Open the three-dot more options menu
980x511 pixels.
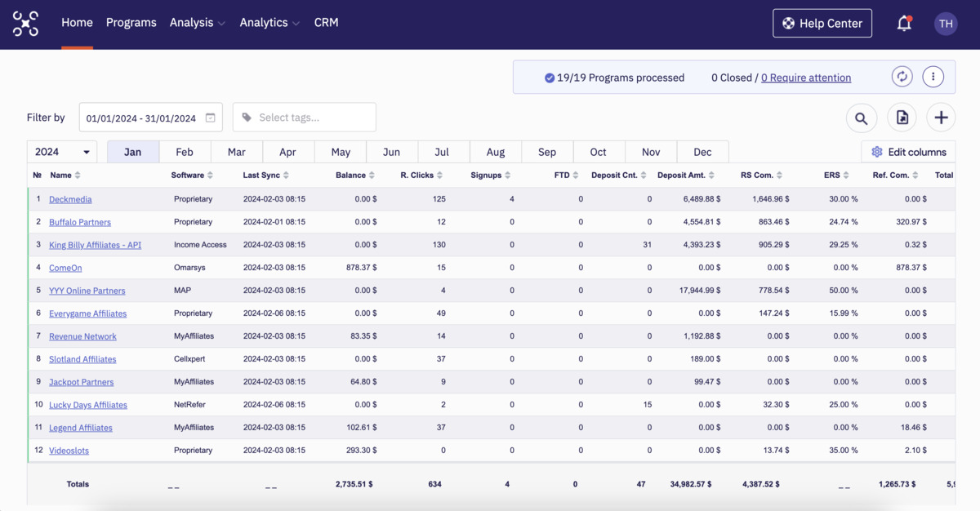click(x=933, y=77)
